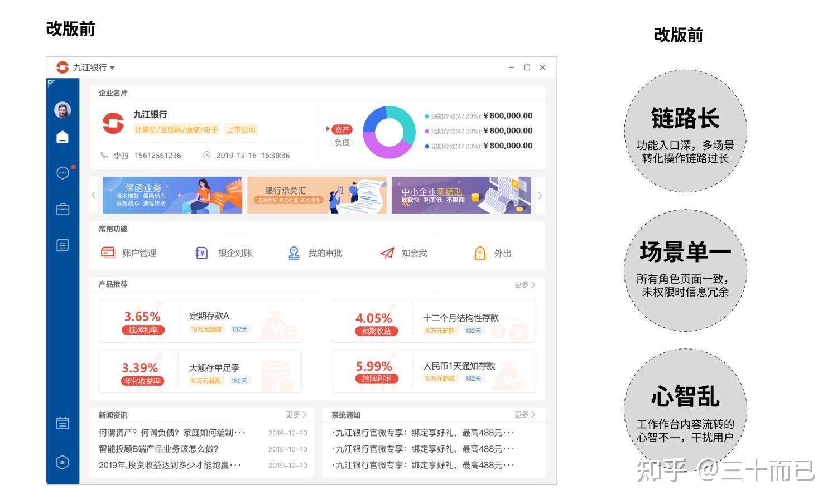Click the 账户管理 icon
The width and height of the screenshot is (837, 504).
tap(108, 253)
